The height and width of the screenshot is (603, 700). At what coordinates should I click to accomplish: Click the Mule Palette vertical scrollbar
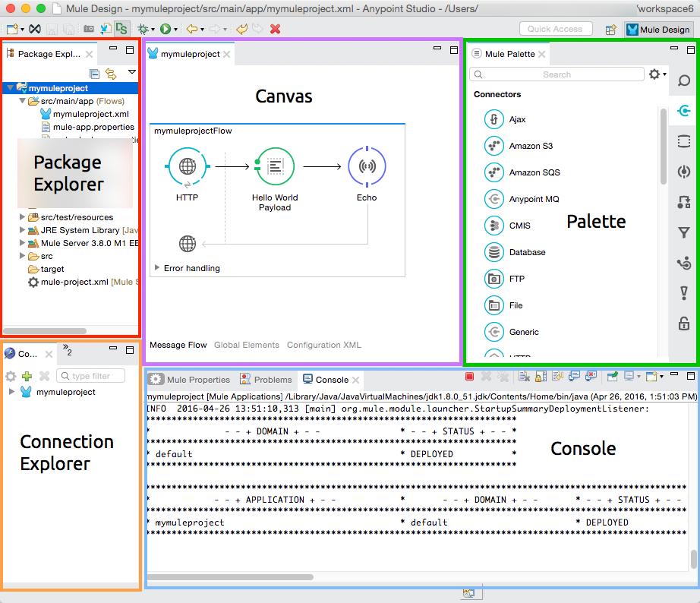(664, 147)
